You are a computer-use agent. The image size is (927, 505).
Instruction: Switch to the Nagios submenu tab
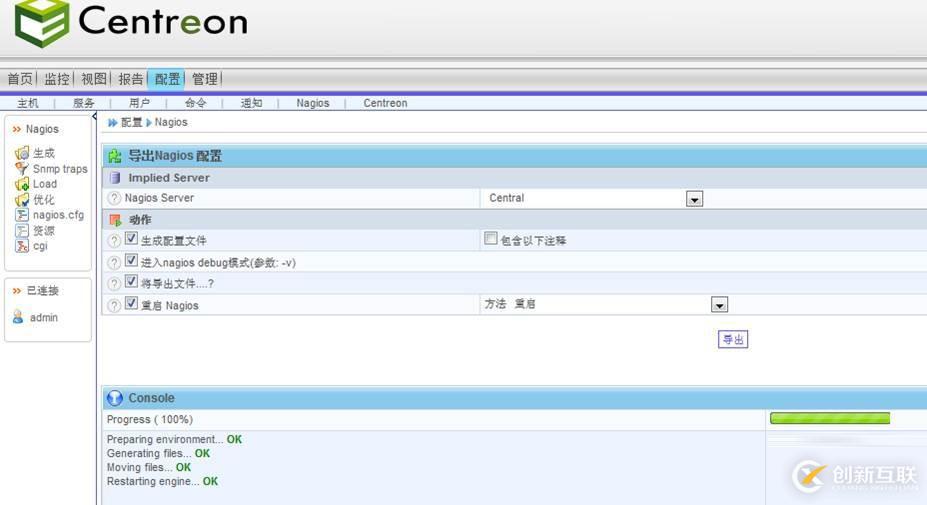[x=313, y=103]
